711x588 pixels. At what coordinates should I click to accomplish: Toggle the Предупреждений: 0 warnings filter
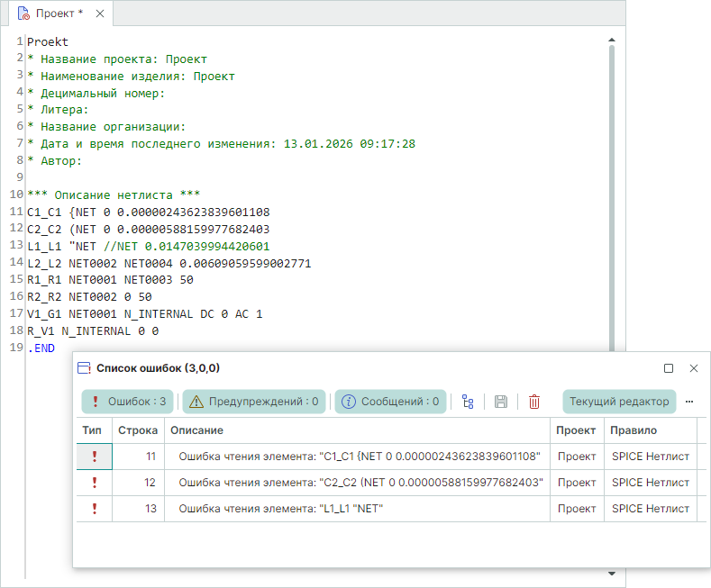click(x=253, y=402)
